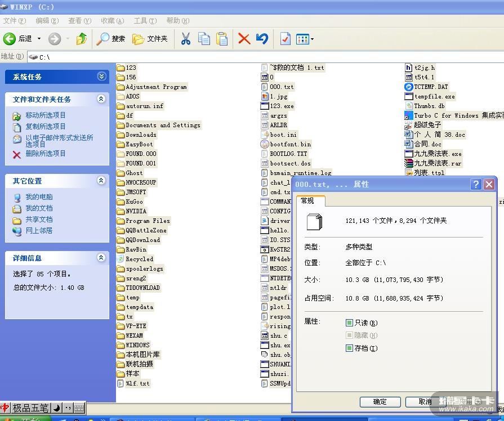This screenshot has width=504, height=421.
Task: Click the Paste clipboard icon
Action: [222, 39]
